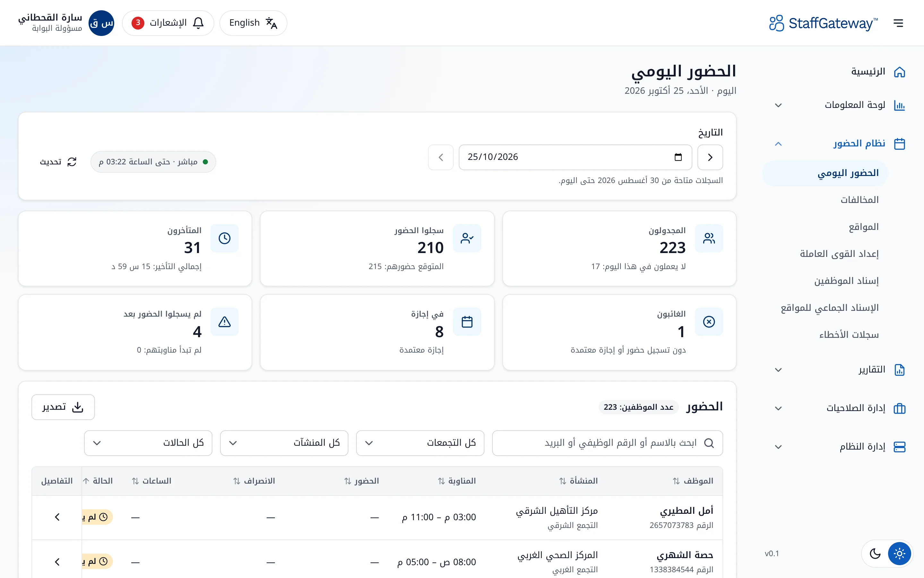This screenshot has width=924, height=578.
Task: Click the date input field
Action: pyautogui.click(x=575, y=157)
